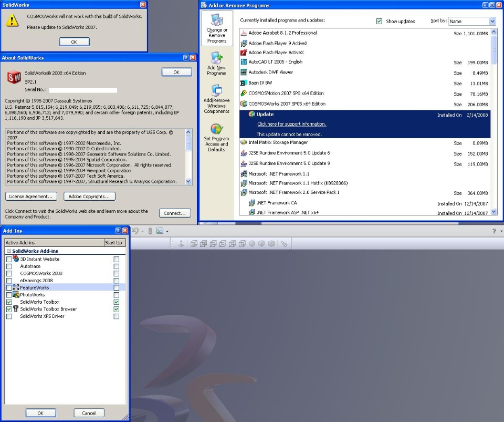
Task: Click the Active Add-ins column header
Action: pyautogui.click(x=54, y=242)
